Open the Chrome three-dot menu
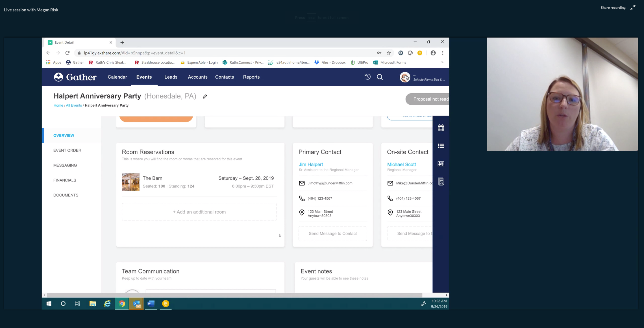Viewport: 644px width, 328px height. tap(443, 53)
